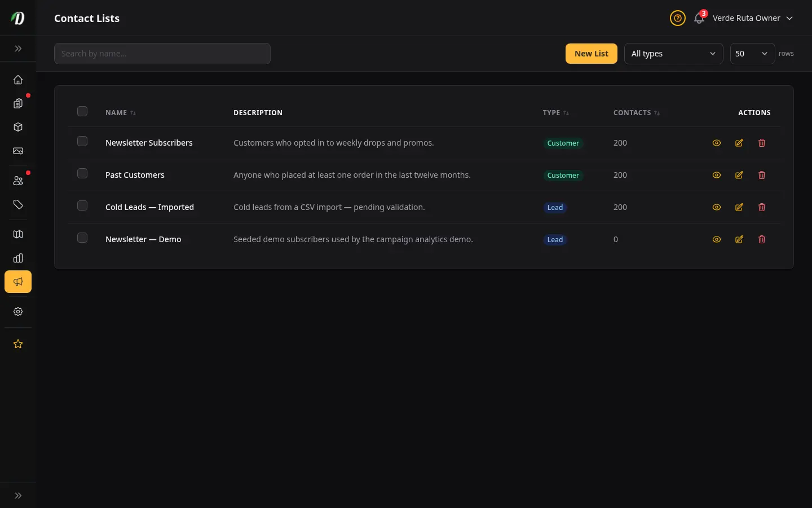Open the 50 rows per page dropdown

[x=753, y=54]
